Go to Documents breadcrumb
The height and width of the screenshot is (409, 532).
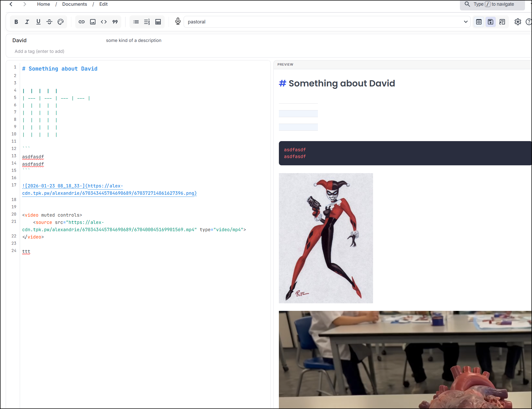tap(75, 4)
